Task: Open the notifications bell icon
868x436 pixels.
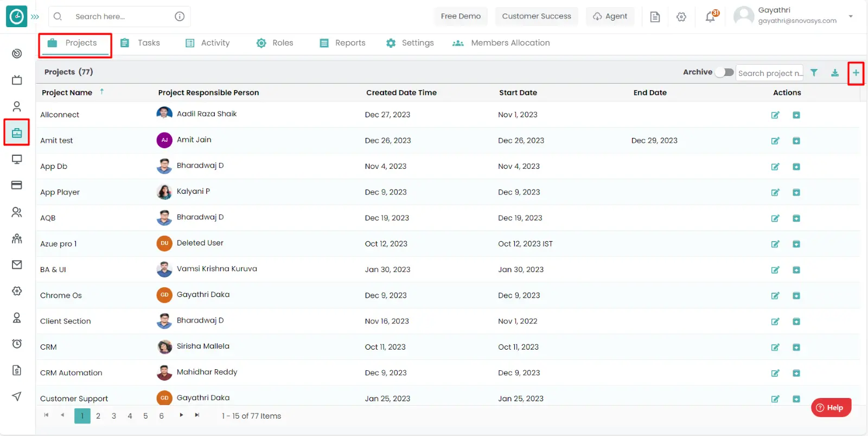Action: click(710, 17)
